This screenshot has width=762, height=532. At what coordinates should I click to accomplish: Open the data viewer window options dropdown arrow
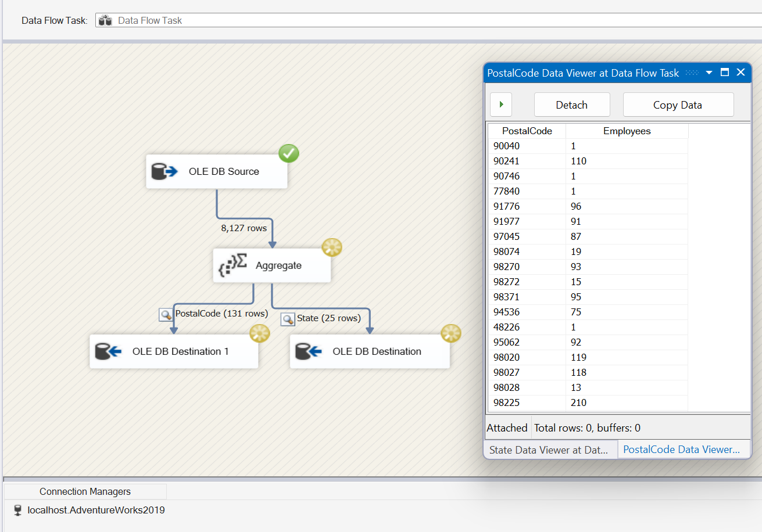(709, 73)
